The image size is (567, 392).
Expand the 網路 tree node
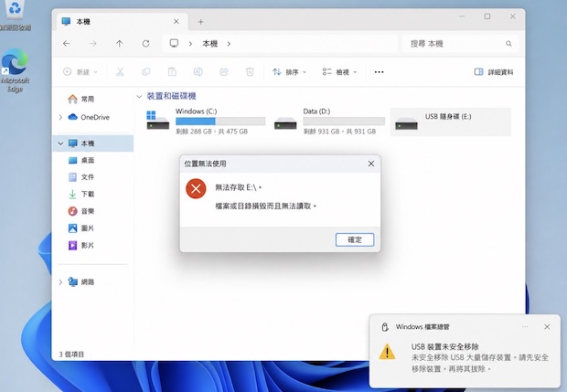(60, 281)
